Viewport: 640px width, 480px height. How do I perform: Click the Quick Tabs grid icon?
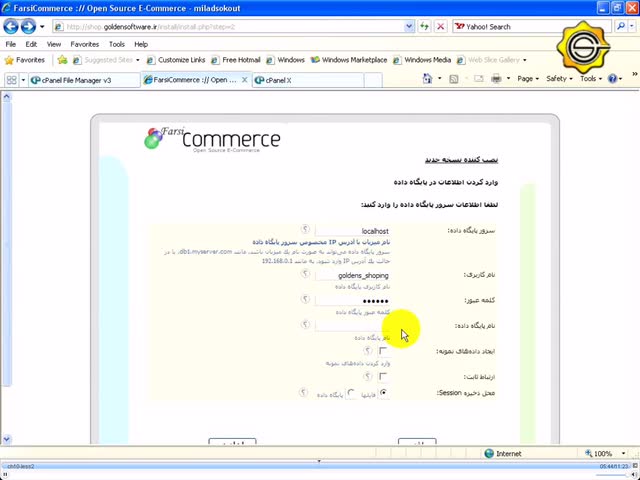tap(11, 80)
